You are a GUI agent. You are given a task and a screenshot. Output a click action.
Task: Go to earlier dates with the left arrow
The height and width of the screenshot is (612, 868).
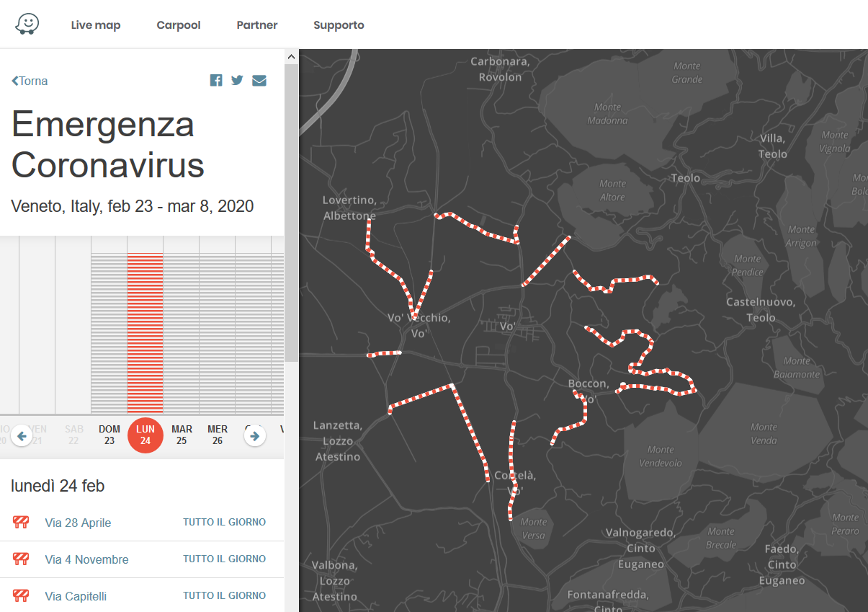[22, 435]
